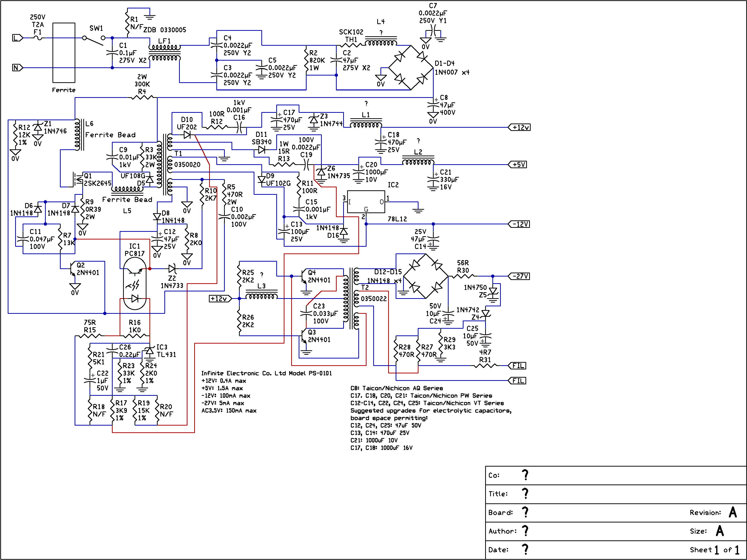Click the 'Sheet 1 of 1' text

click(715, 550)
